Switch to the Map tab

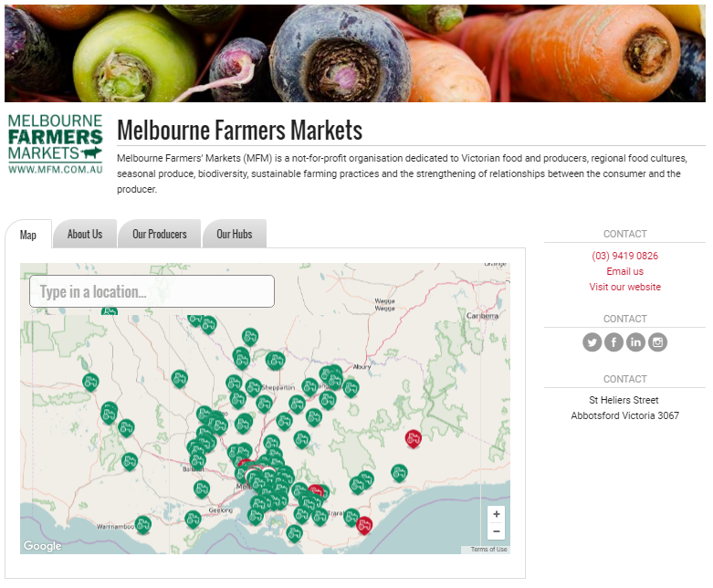click(28, 235)
